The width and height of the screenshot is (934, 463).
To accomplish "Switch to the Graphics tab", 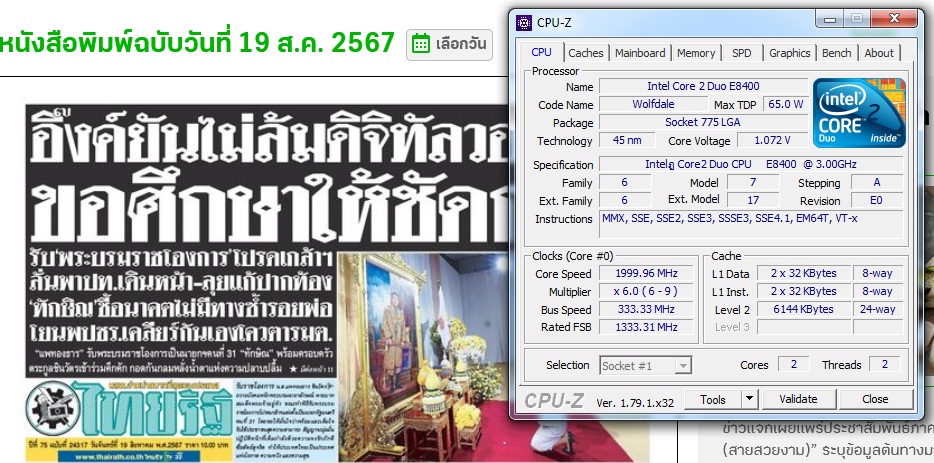I will (789, 53).
